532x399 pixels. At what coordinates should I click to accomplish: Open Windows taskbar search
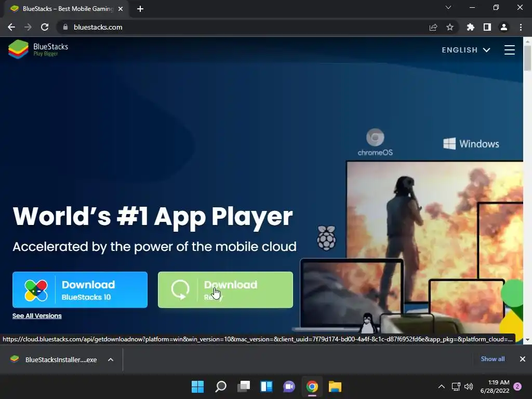(220, 387)
